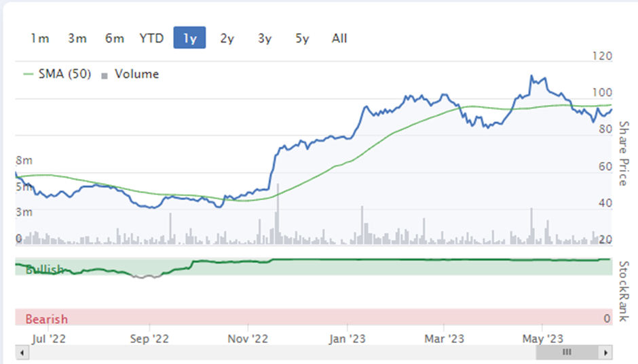This screenshot has width=638, height=364.
Task: Click the Nov '22 axis label
Action: (x=248, y=338)
